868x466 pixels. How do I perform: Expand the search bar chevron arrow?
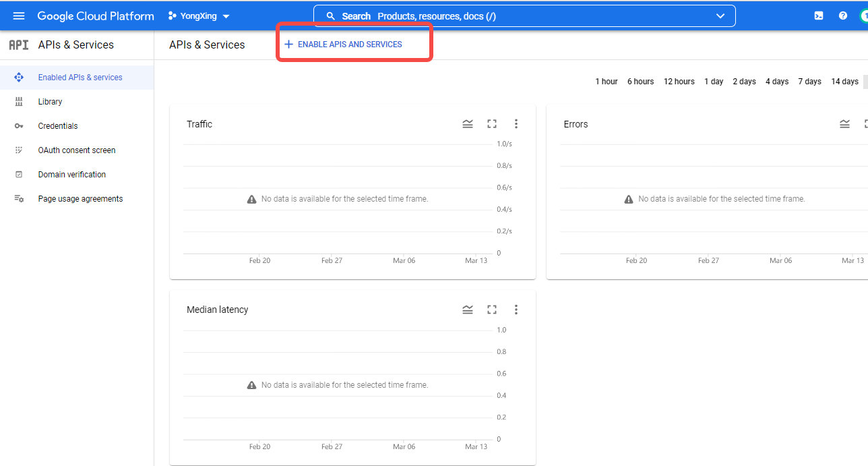pyautogui.click(x=720, y=16)
